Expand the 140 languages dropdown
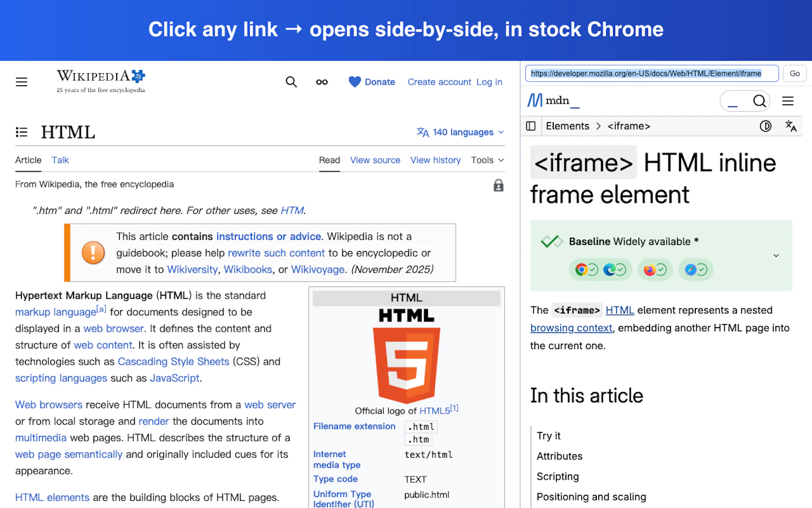This screenshot has width=812, height=508. tap(461, 132)
